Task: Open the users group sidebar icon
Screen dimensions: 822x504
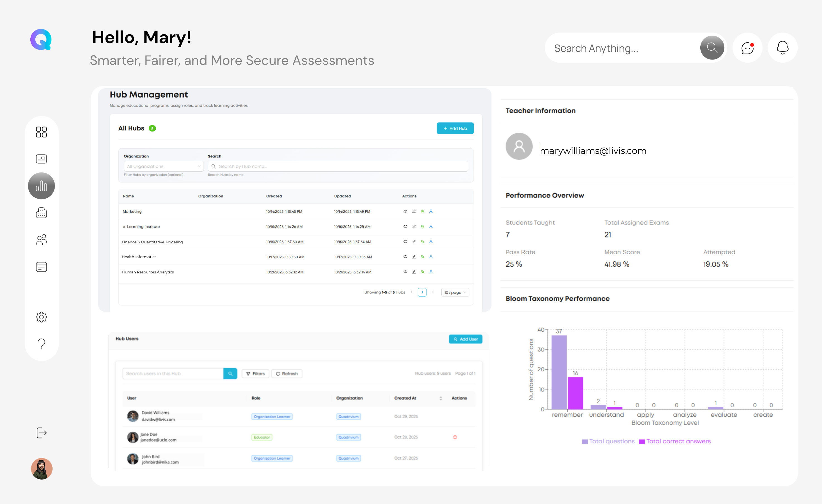Action: [41, 239]
